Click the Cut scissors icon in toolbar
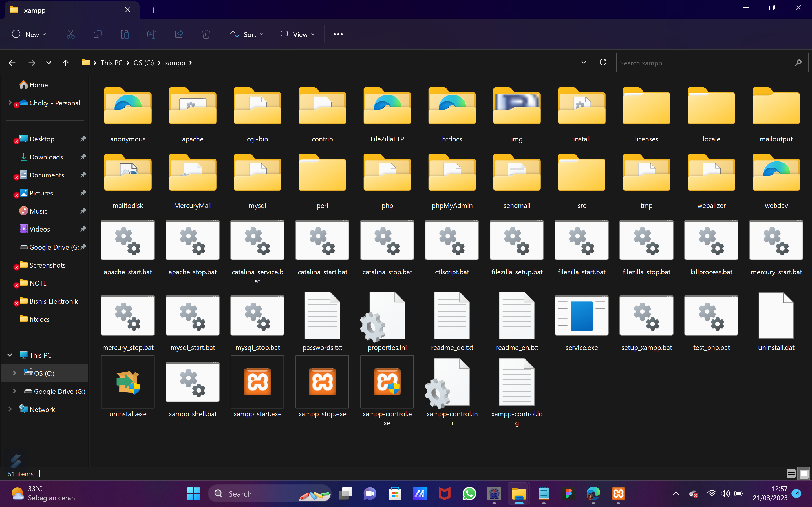812x507 pixels. click(x=70, y=34)
